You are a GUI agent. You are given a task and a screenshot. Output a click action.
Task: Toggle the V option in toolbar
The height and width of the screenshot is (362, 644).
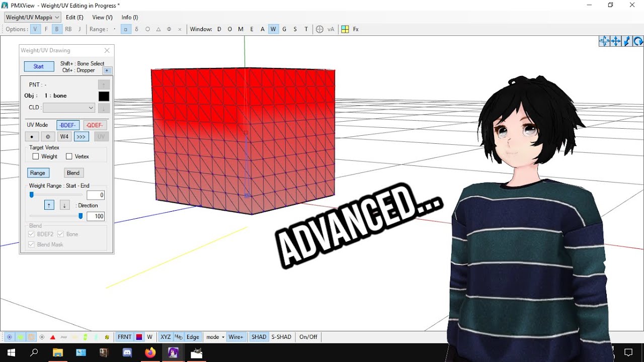pos(35,29)
